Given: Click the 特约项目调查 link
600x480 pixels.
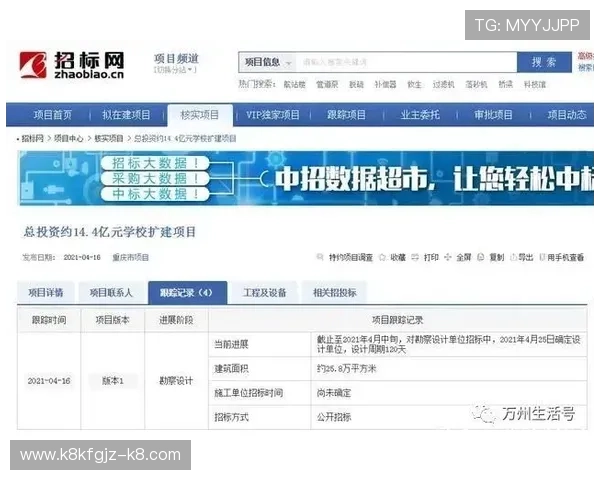Looking at the screenshot, I should (351, 258).
